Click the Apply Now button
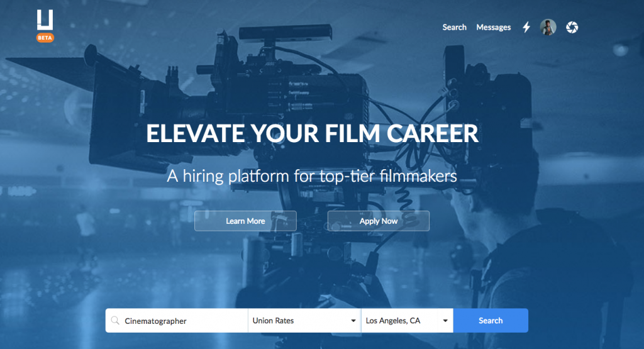The image size is (644, 349). coord(379,221)
